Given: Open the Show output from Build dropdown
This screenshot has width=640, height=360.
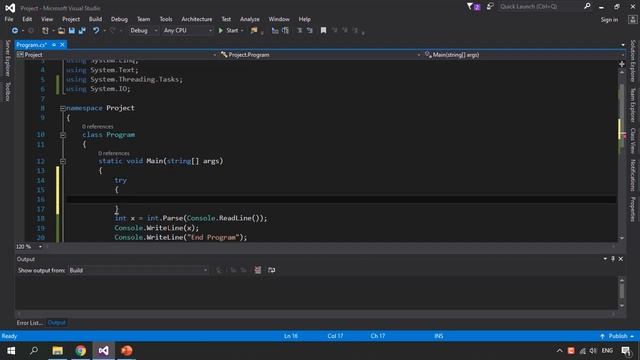Looking at the screenshot, I should pyautogui.click(x=138, y=270).
